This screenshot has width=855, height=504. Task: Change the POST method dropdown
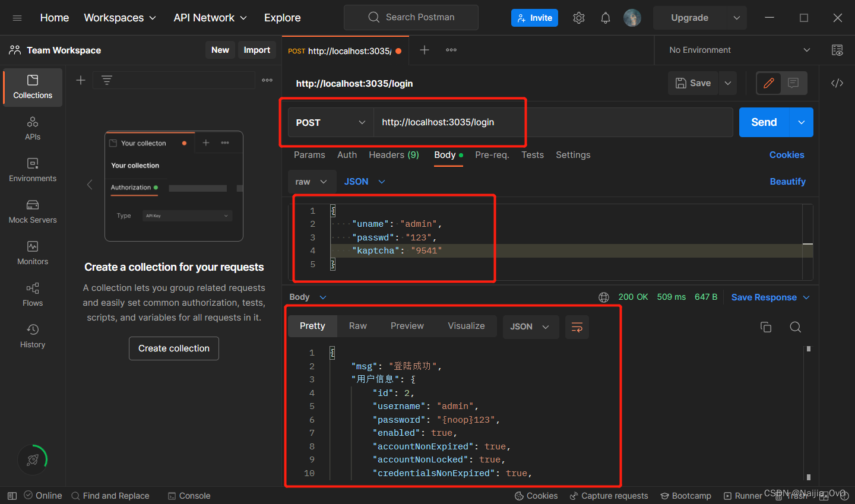coord(331,122)
